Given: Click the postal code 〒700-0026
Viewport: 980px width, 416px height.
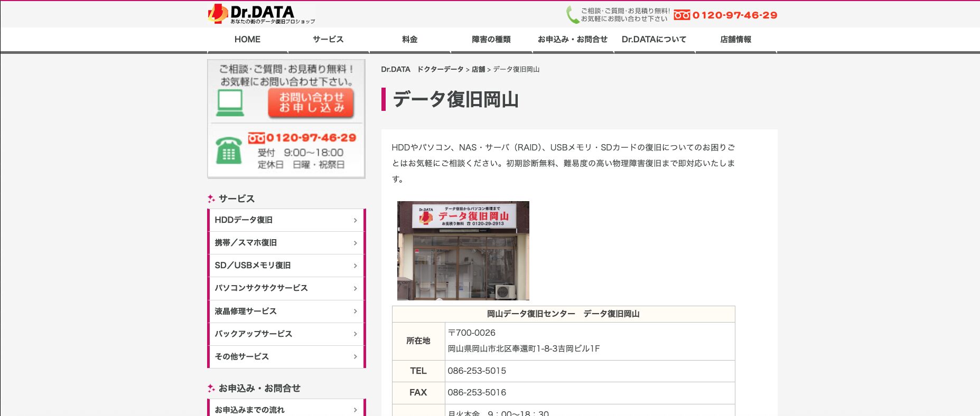Looking at the screenshot, I should point(472,333).
